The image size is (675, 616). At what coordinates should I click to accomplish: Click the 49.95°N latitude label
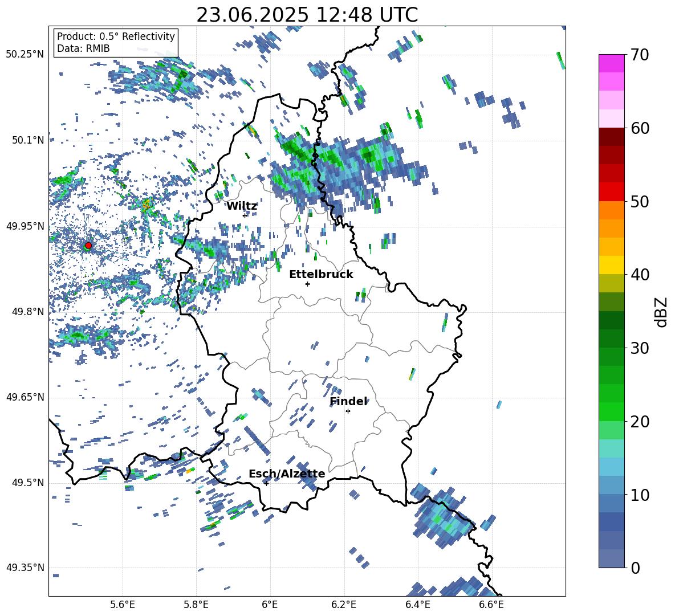point(25,226)
